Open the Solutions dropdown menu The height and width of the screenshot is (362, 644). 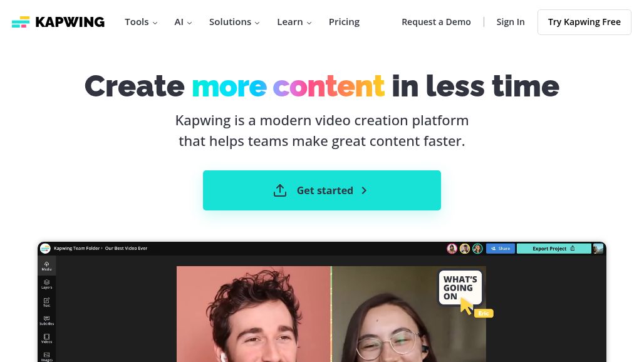[x=234, y=22]
